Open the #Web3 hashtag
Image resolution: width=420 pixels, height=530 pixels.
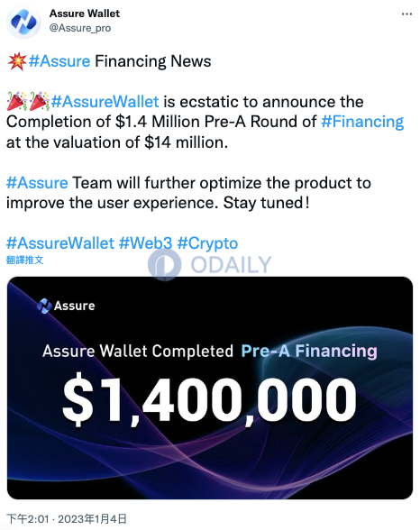(146, 243)
